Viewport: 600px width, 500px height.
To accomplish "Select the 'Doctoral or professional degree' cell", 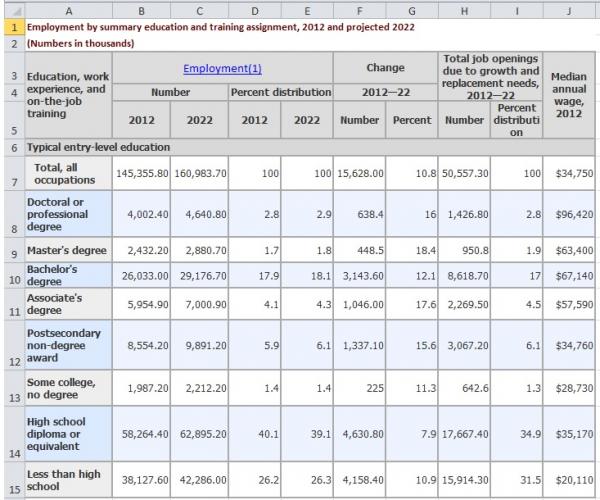I will 67,214.
